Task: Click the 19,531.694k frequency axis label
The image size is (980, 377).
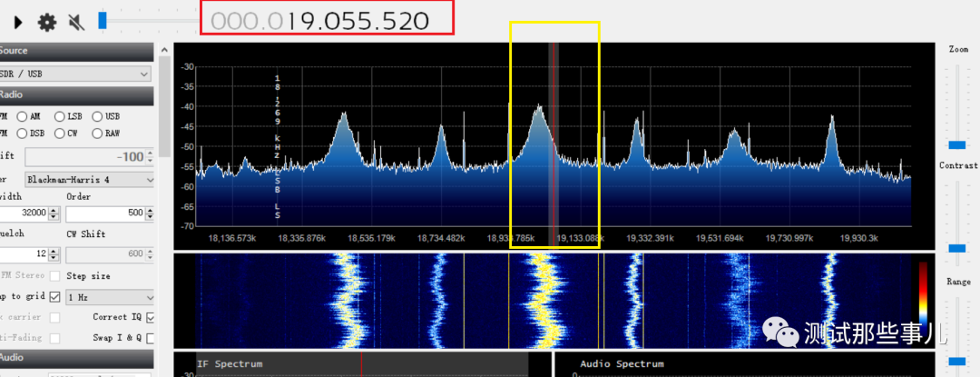Action: (x=720, y=238)
